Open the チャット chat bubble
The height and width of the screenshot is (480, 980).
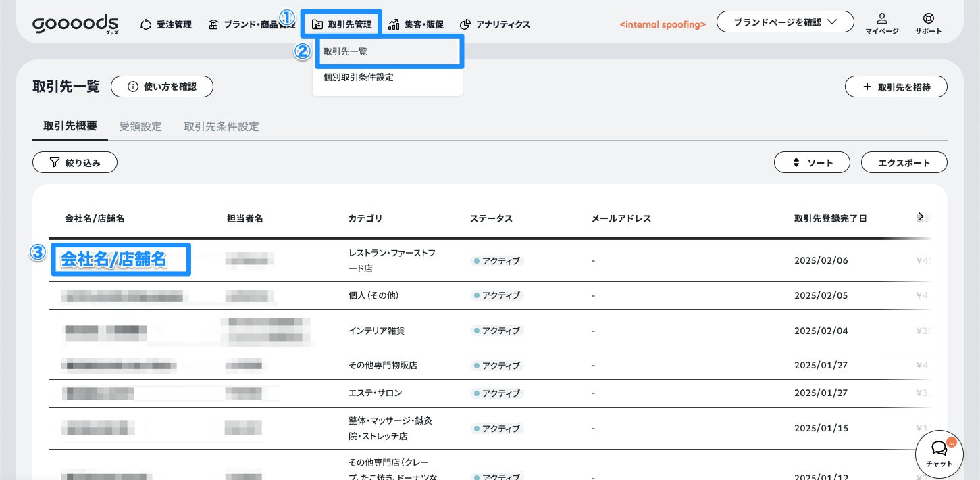pyautogui.click(x=939, y=454)
